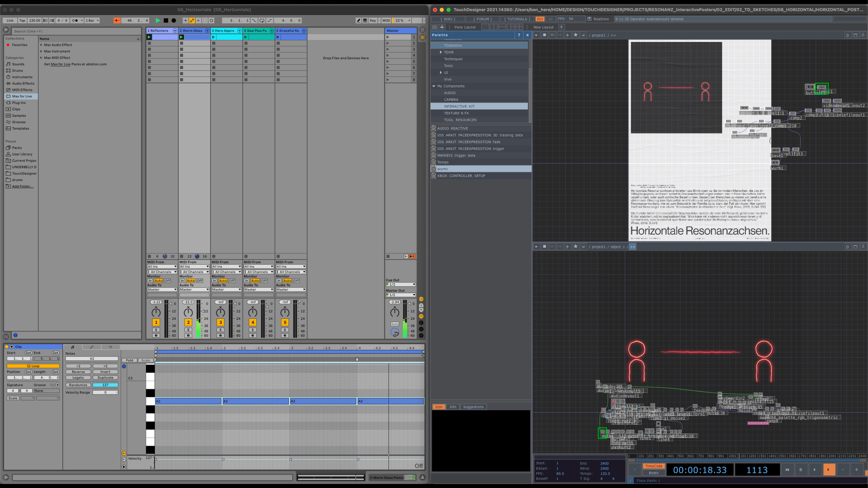Click the Duplicate notes button

pyautogui.click(x=105, y=377)
